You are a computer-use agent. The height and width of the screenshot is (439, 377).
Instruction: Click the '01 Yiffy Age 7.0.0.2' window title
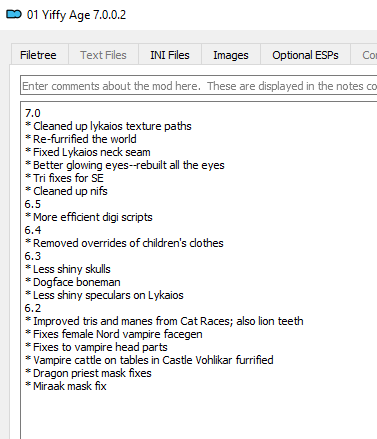76,15
